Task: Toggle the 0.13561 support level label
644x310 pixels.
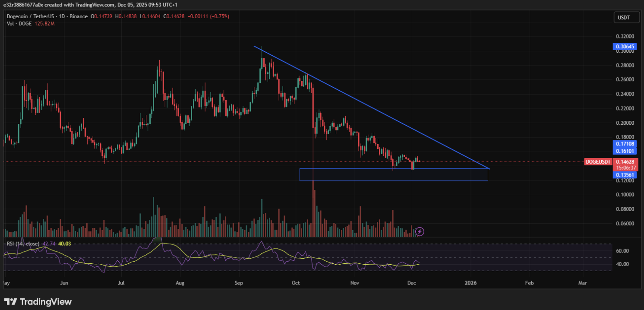Action: (624, 174)
